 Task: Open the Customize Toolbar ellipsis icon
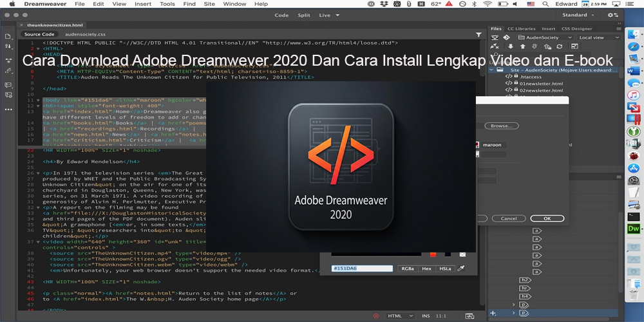click(8, 109)
